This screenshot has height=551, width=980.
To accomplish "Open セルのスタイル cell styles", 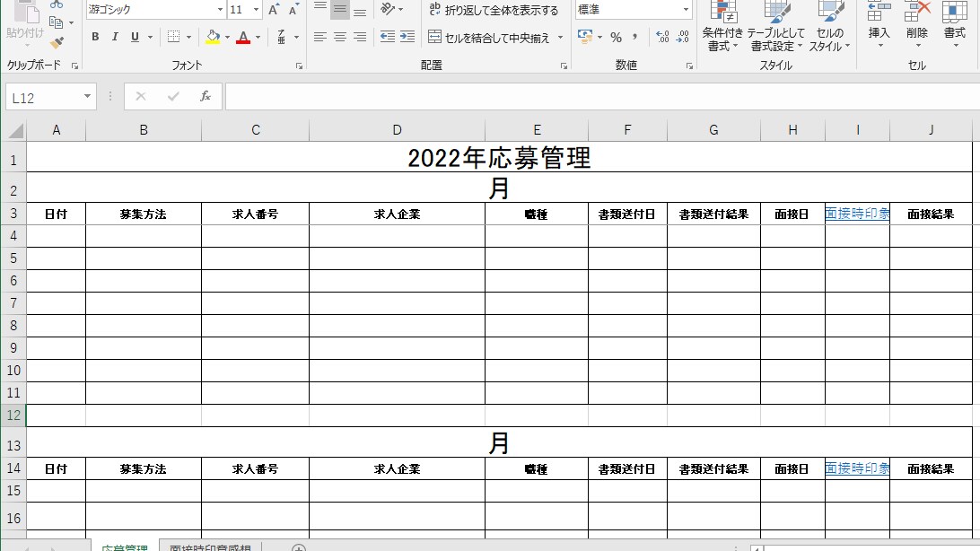I will coord(829,26).
